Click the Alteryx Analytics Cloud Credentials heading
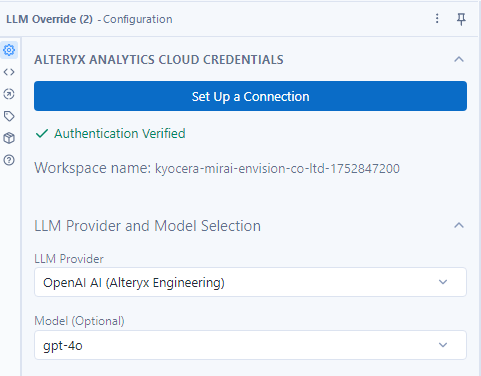481x376 pixels. point(159,60)
